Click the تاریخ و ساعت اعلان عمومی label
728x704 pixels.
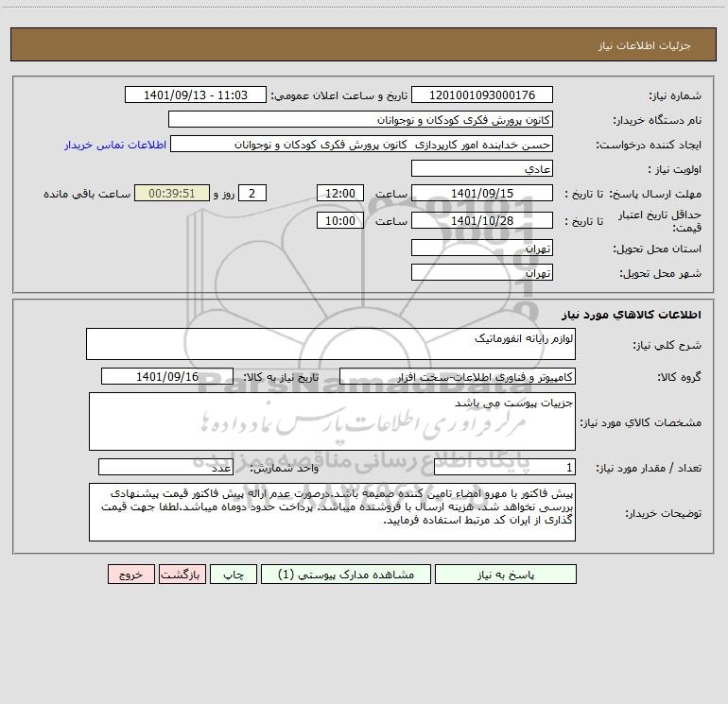pos(338,95)
